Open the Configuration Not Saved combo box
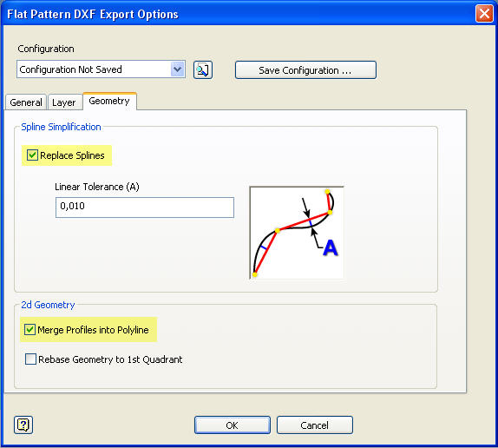Screen dimensions: 498x448 pos(101,69)
